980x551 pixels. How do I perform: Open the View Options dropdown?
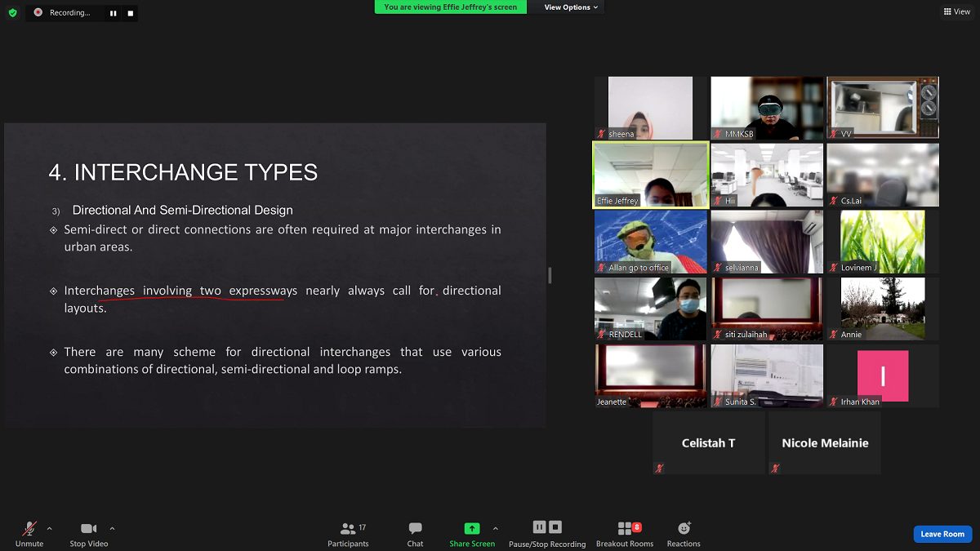(571, 7)
